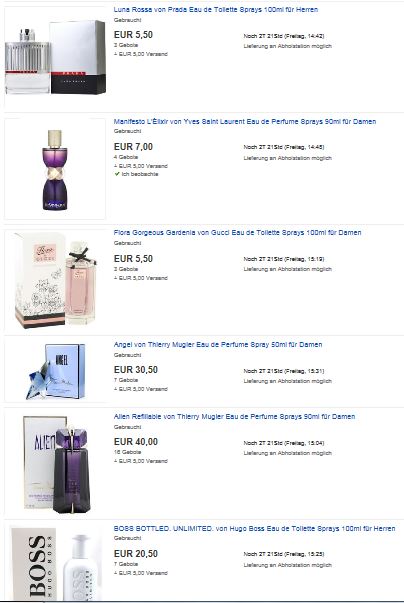This screenshot has height=603, width=404.
Task: Click the 4 Gebote bid count on Manifesto
Action: [126, 157]
